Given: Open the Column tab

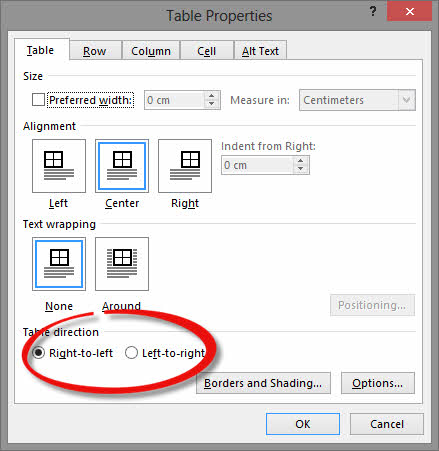Looking at the screenshot, I should coord(151,51).
